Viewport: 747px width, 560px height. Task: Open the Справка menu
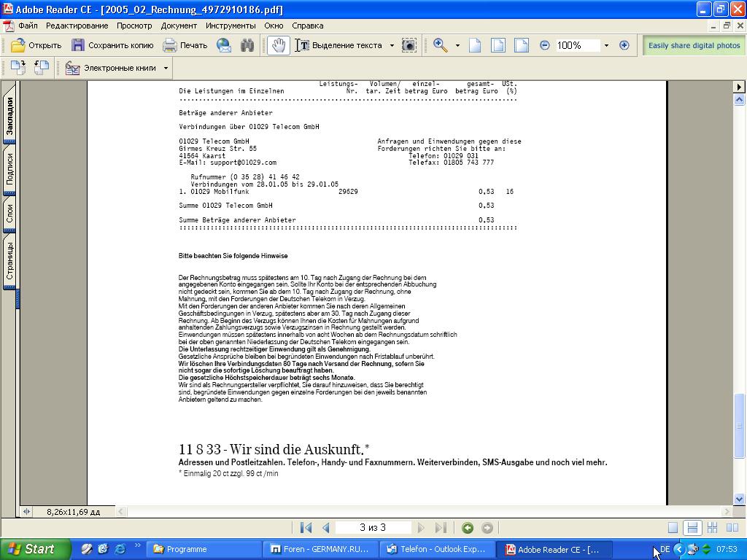(x=308, y=26)
